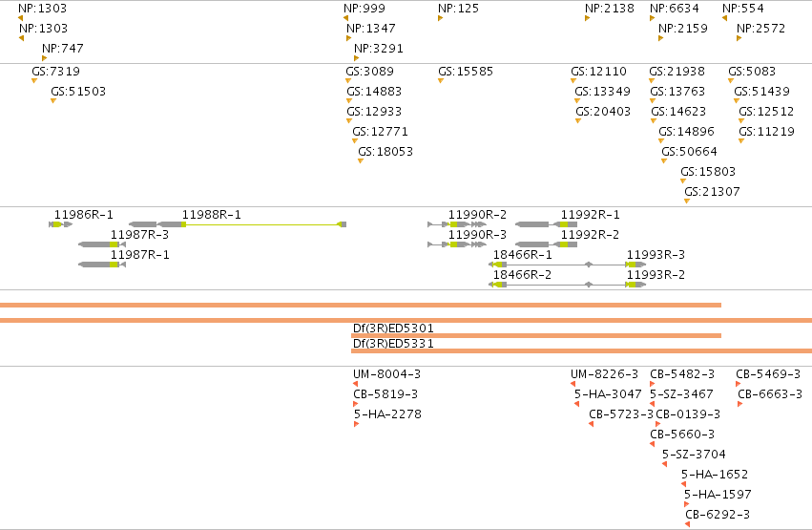Screen dimensions: 812x530
Task: Click the red triangle below 5-HA-2278
Action: click(x=356, y=424)
